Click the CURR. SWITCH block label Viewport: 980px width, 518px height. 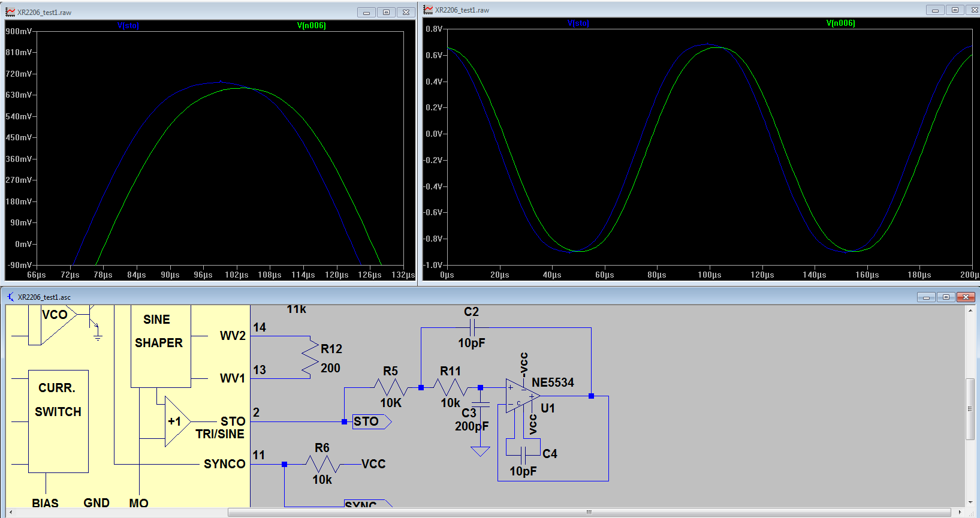[x=58, y=400]
